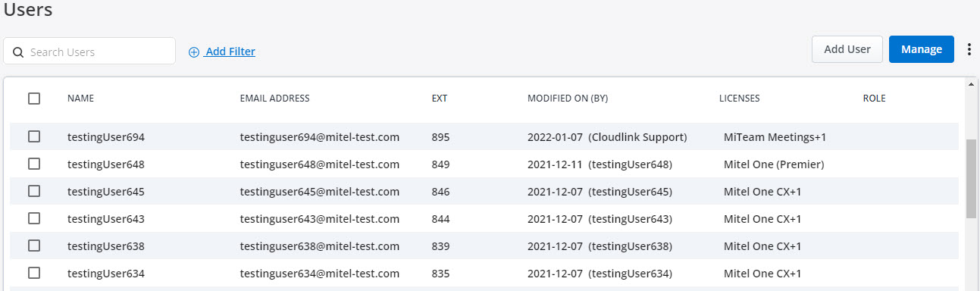Click 2022-01-07 (Cloudlink Support) modified cell
Screen dimensions: 980x291
(x=607, y=137)
